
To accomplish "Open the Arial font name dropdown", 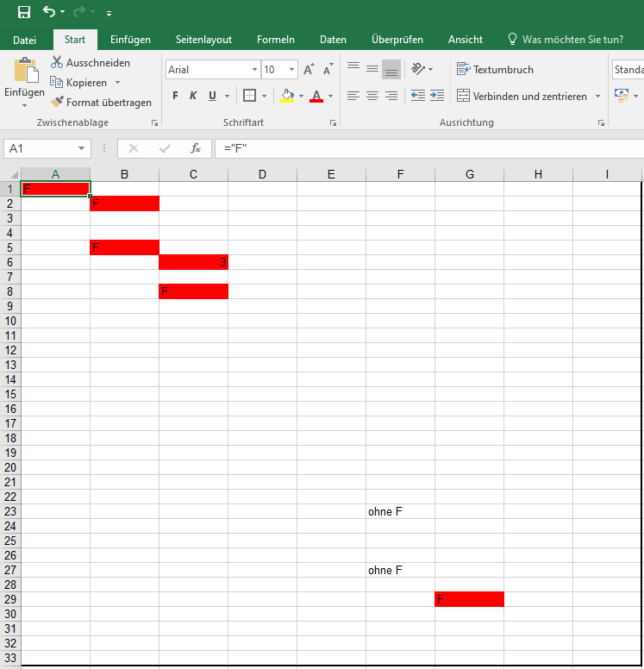I will click(254, 69).
